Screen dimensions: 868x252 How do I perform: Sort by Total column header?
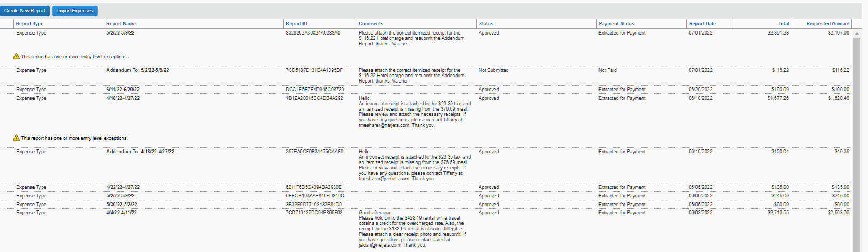point(783,24)
